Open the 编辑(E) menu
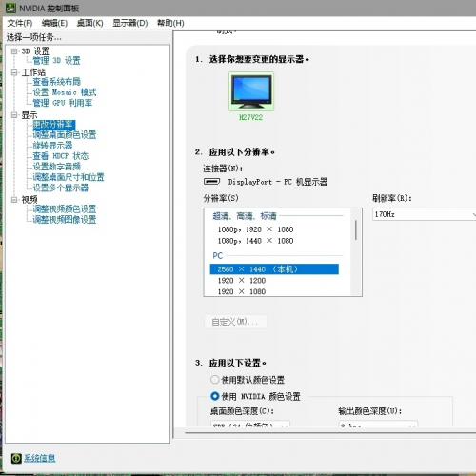This screenshot has width=476, height=476. [x=54, y=23]
